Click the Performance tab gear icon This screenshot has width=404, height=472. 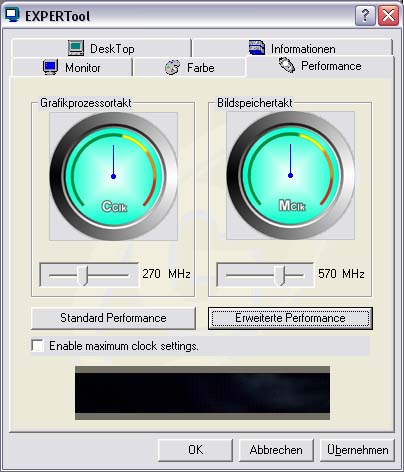287,65
